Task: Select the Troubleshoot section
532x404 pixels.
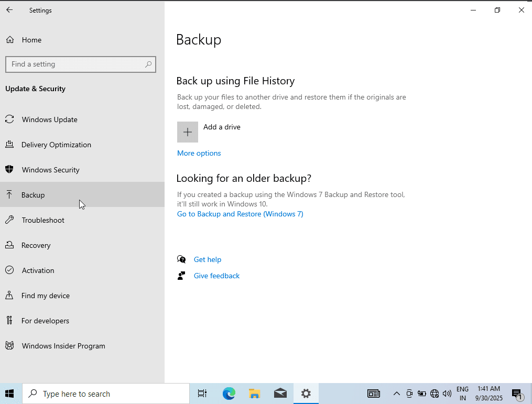Action: point(42,220)
